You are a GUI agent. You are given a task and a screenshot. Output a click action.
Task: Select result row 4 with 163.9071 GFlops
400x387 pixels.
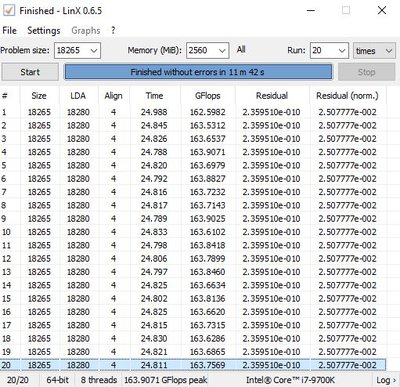click(193, 152)
